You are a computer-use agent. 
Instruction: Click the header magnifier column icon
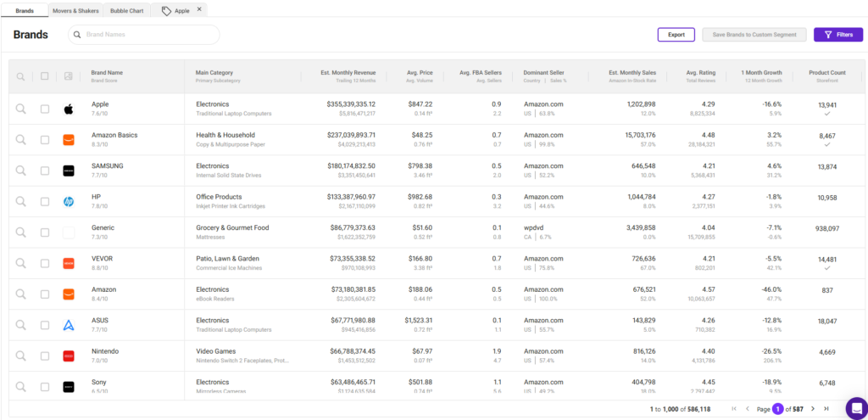[20, 76]
